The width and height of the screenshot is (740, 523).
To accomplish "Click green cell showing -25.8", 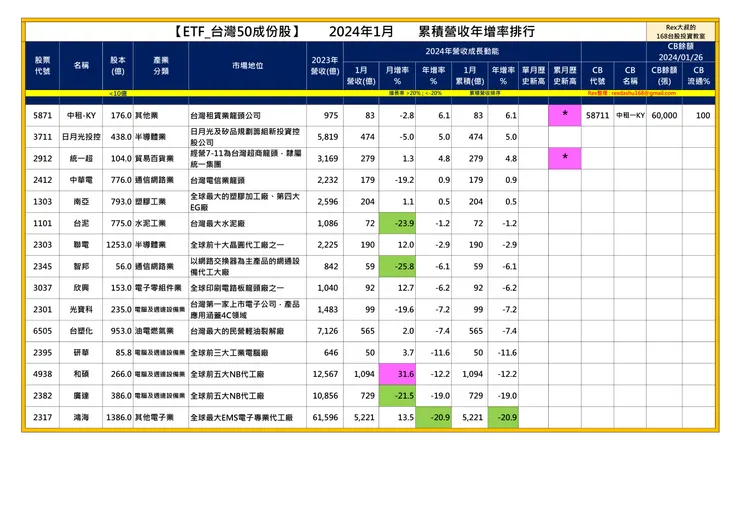I will coord(397,266).
